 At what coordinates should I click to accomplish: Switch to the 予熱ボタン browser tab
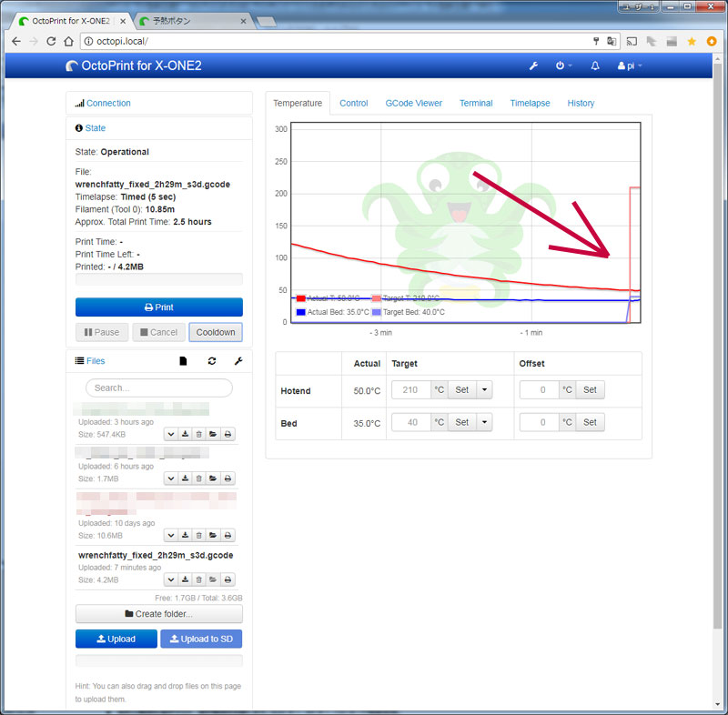(x=194, y=21)
